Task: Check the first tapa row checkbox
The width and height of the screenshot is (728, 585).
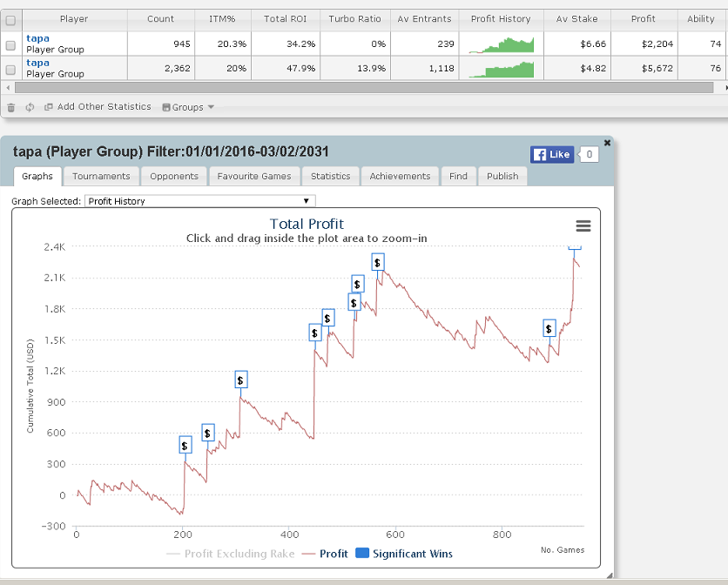Action: tap(10, 44)
